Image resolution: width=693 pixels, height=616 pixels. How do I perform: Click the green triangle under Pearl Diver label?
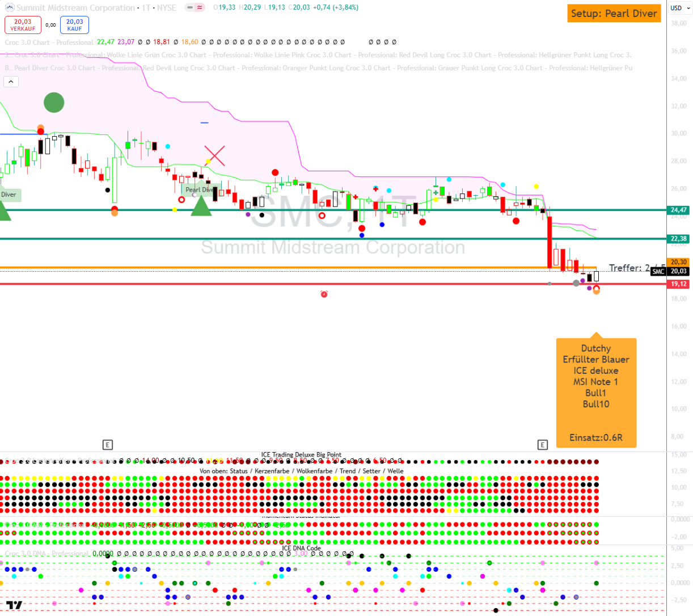pyautogui.click(x=201, y=206)
